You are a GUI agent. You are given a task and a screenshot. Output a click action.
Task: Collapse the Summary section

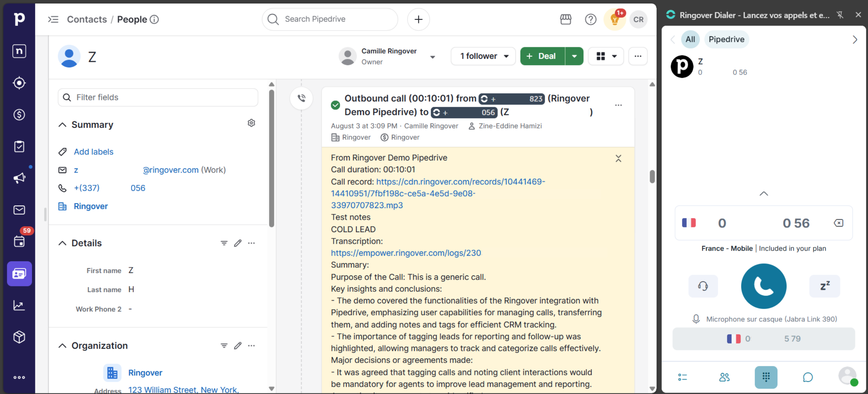tap(62, 125)
